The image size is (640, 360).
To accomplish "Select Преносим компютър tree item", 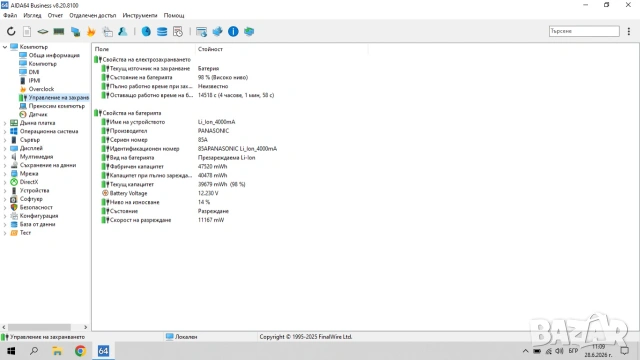I will pos(57,106).
